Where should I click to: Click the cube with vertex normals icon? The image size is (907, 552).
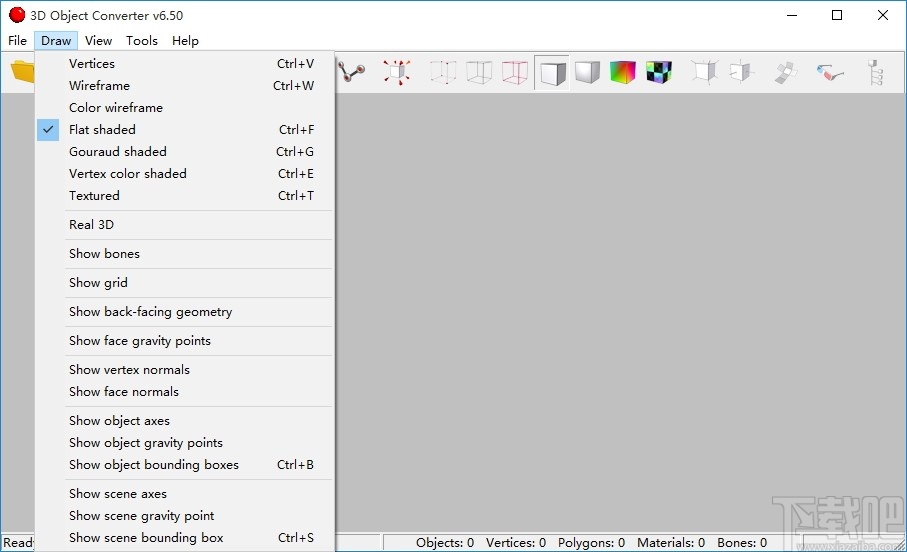click(x=705, y=72)
